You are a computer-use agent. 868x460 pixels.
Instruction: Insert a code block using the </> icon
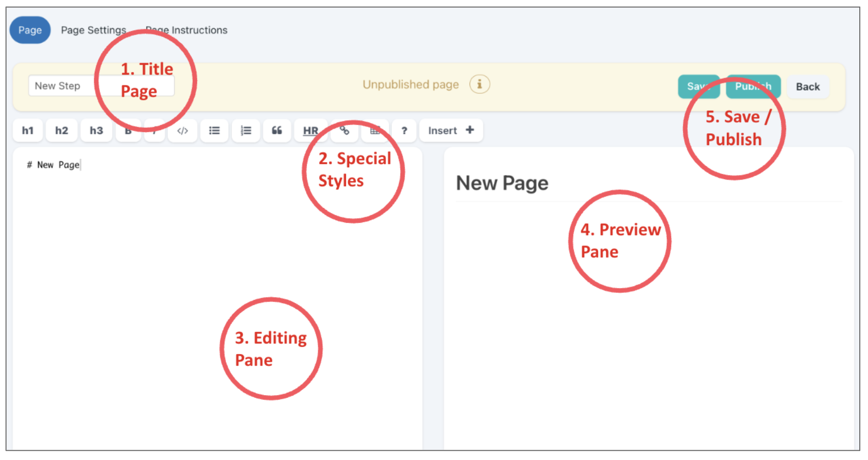tap(182, 131)
